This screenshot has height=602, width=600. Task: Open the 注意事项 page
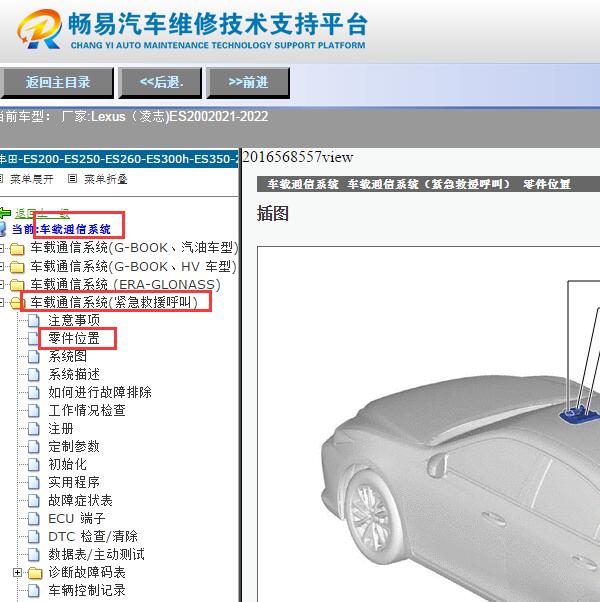(x=74, y=320)
